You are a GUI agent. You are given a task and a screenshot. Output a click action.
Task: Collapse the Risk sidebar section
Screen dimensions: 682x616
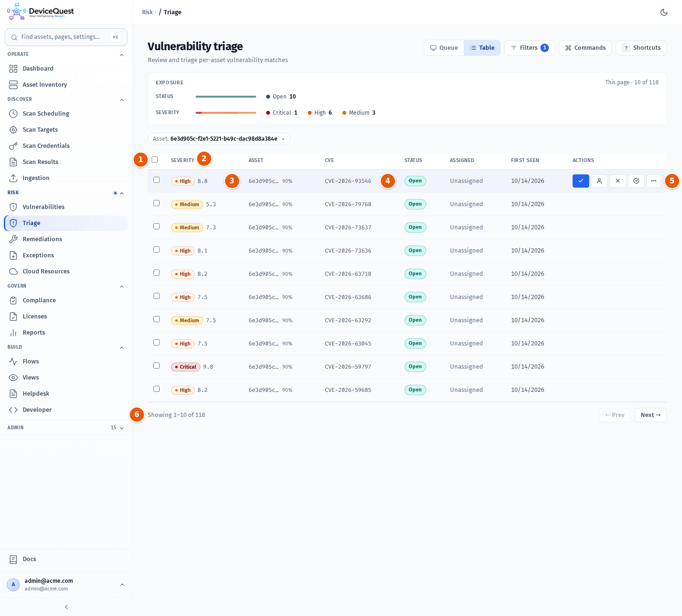coord(122,193)
